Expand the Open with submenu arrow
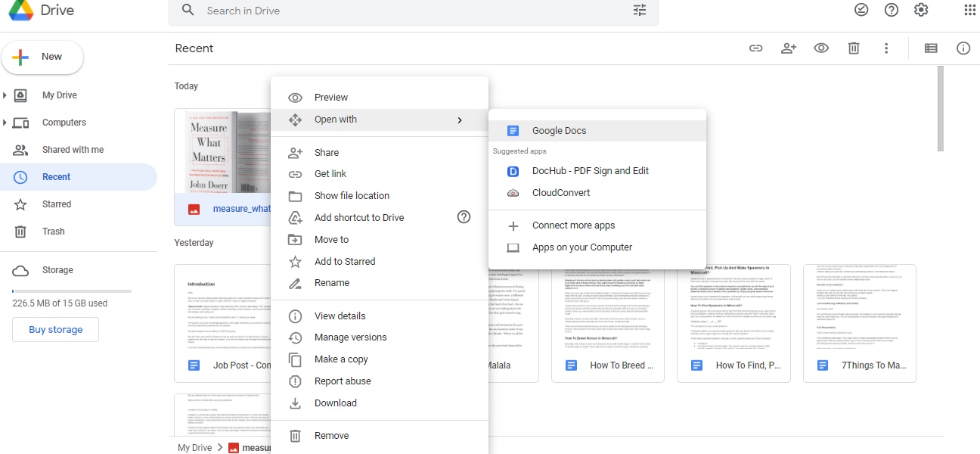 click(x=459, y=120)
